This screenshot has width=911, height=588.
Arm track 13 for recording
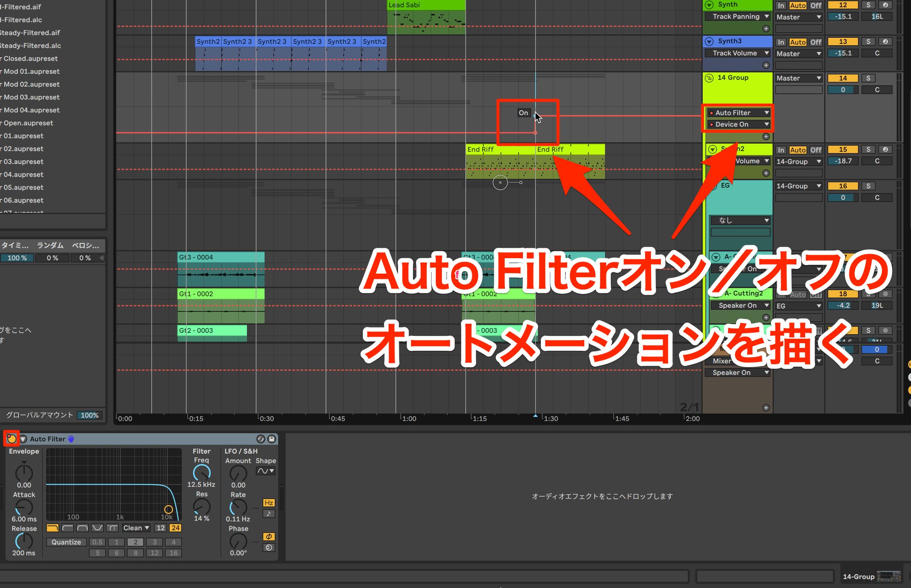click(885, 42)
